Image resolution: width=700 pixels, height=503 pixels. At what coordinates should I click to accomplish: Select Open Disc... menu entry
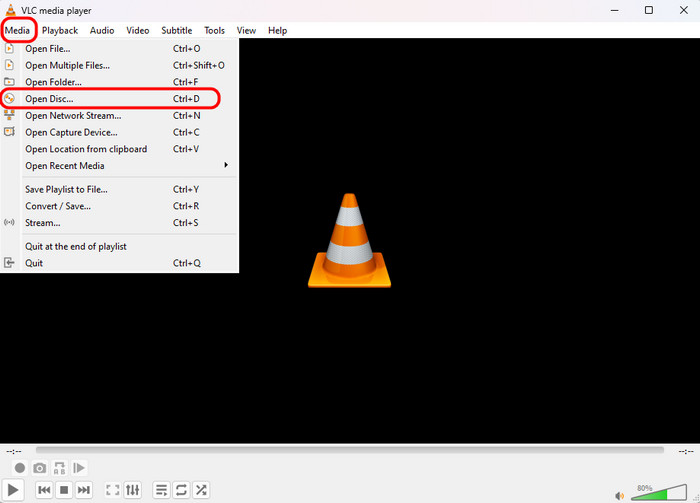119,99
